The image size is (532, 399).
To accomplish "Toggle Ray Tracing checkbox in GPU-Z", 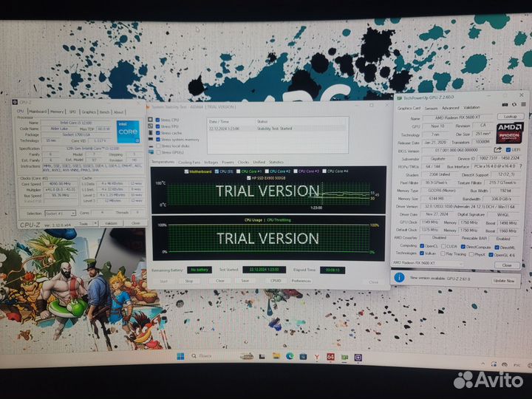I will pos(443,253).
